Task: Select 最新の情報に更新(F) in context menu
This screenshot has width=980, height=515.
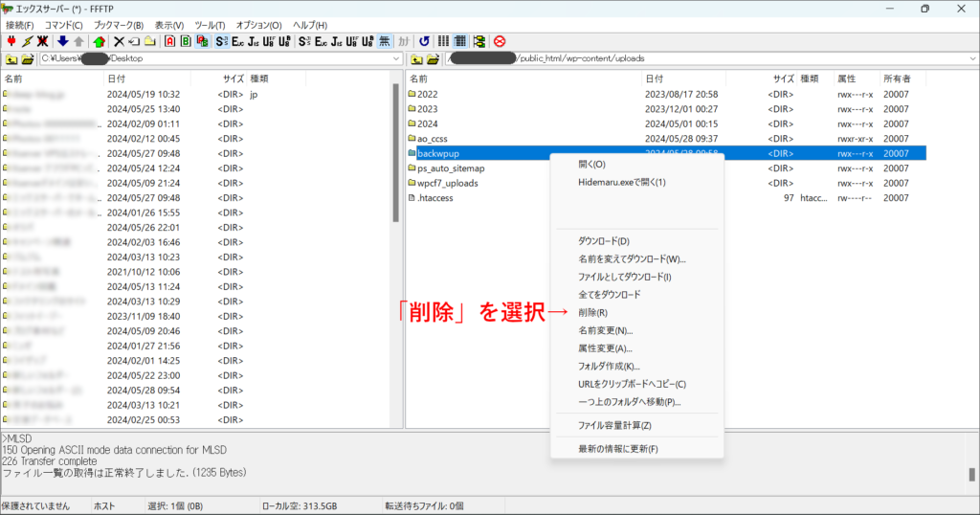Action: [636, 449]
